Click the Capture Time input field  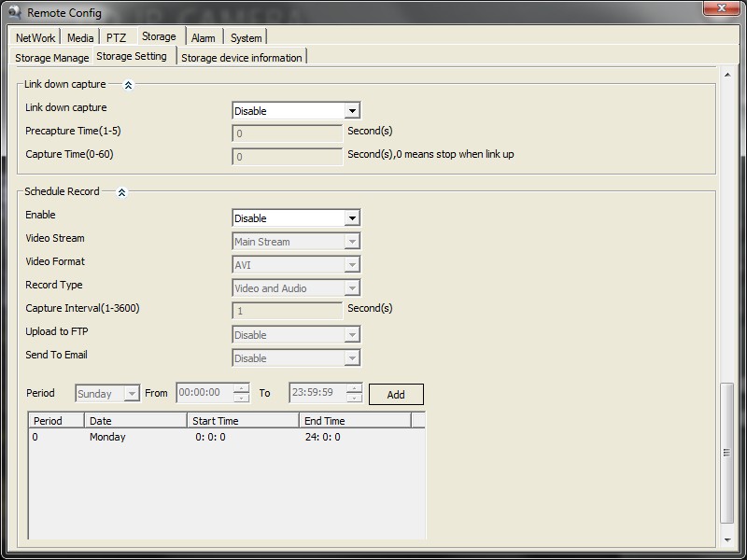(x=288, y=157)
